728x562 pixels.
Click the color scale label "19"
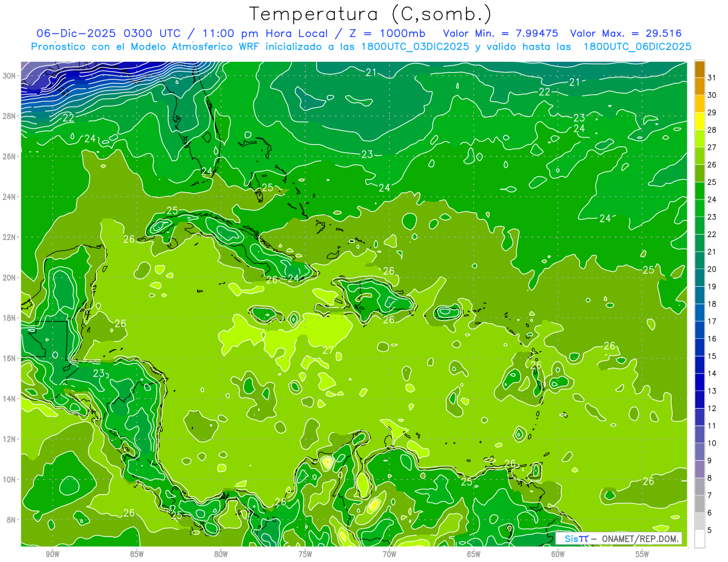(x=712, y=286)
